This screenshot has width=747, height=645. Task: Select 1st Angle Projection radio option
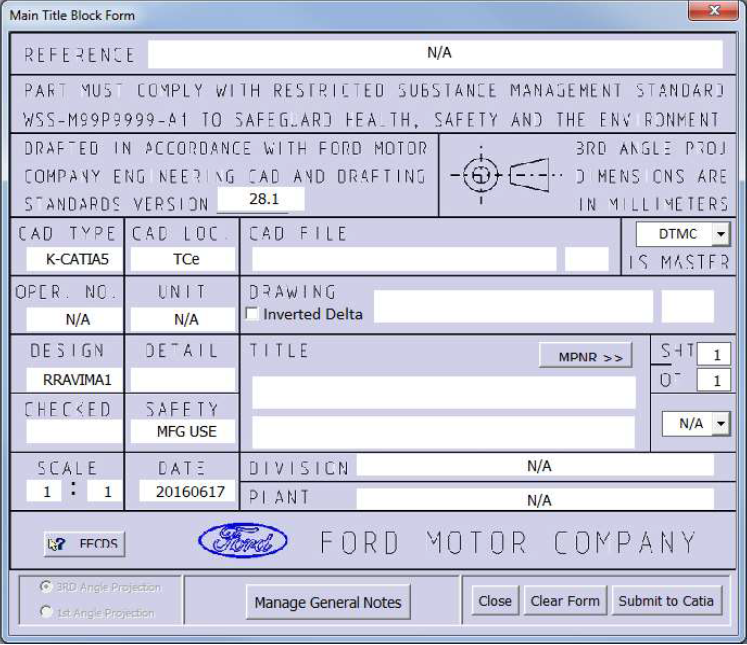pyautogui.click(x=46, y=611)
